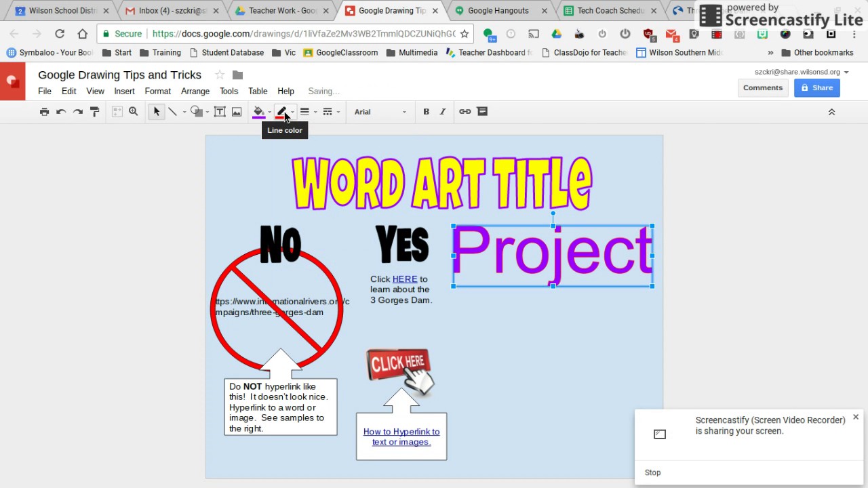The width and height of the screenshot is (868, 488).
Task: Click the Fill color tool
Action: [258, 111]
